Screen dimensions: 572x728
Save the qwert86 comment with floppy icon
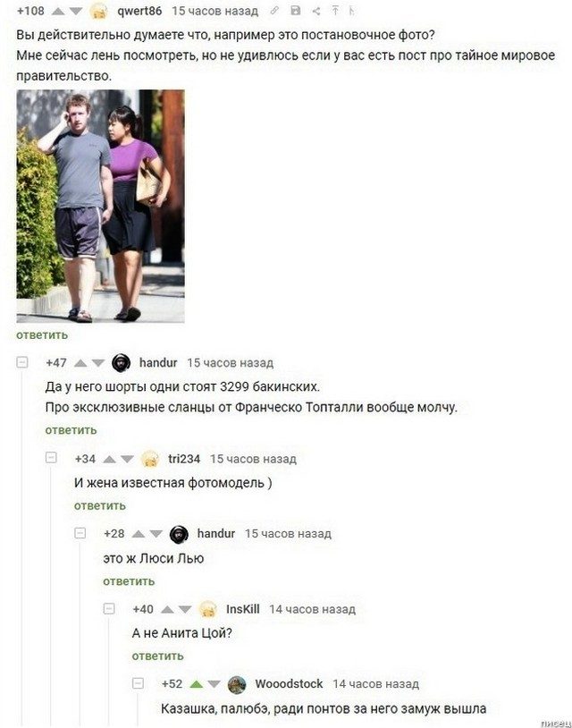[x=296, y=10]
